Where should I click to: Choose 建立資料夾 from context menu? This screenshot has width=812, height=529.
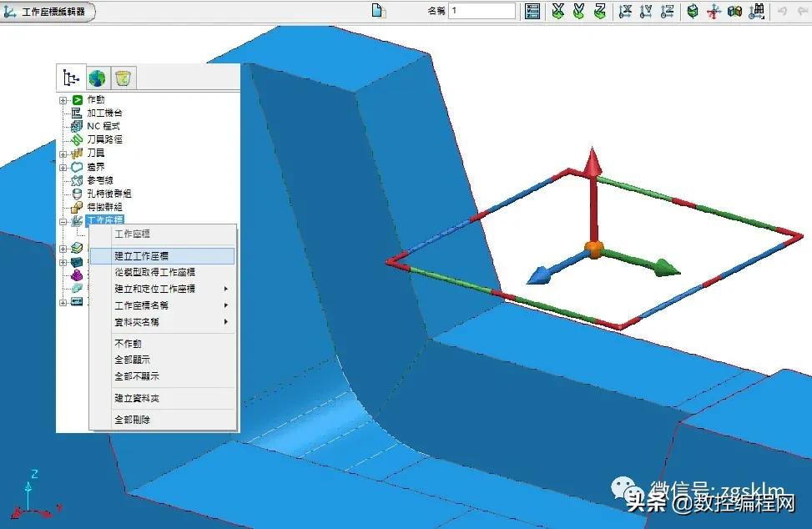pyautogui.click(x=163, y=398)
